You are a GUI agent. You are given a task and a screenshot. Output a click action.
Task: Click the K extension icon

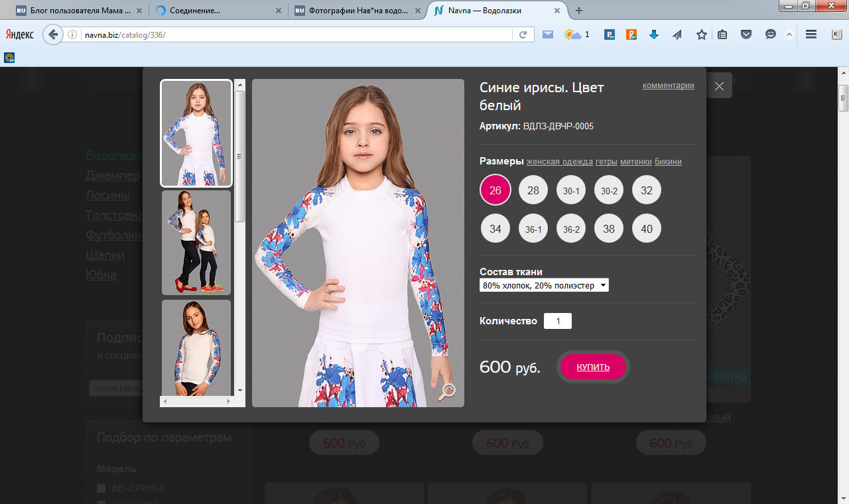click(x=836, y=34)
